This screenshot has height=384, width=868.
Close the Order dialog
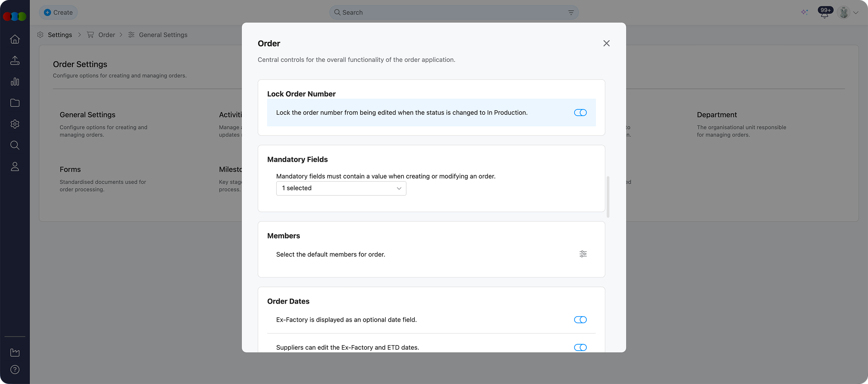[606, 43]
